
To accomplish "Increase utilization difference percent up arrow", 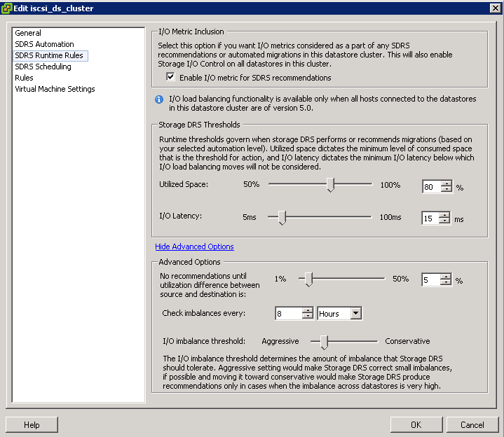I will 446,277.
